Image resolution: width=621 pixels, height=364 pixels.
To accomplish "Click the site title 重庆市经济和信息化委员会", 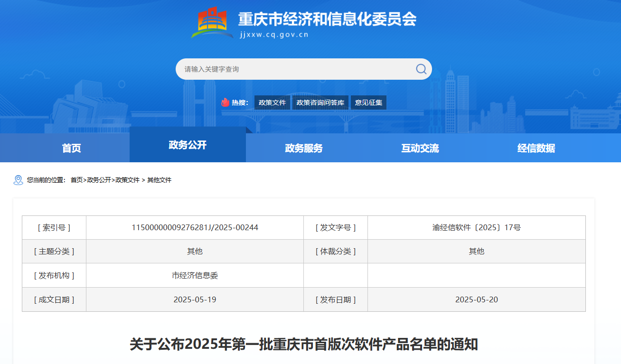I will (327, 19).
